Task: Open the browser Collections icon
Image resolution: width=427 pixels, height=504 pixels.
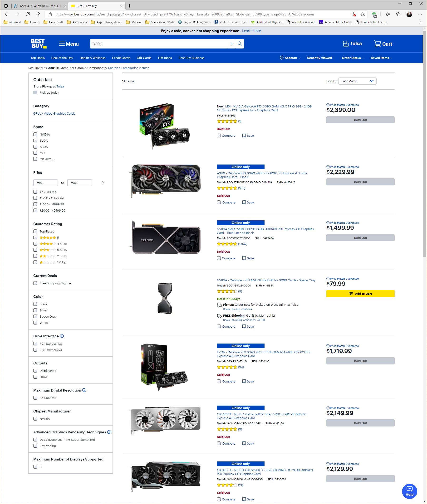Action: click(398, 14)
